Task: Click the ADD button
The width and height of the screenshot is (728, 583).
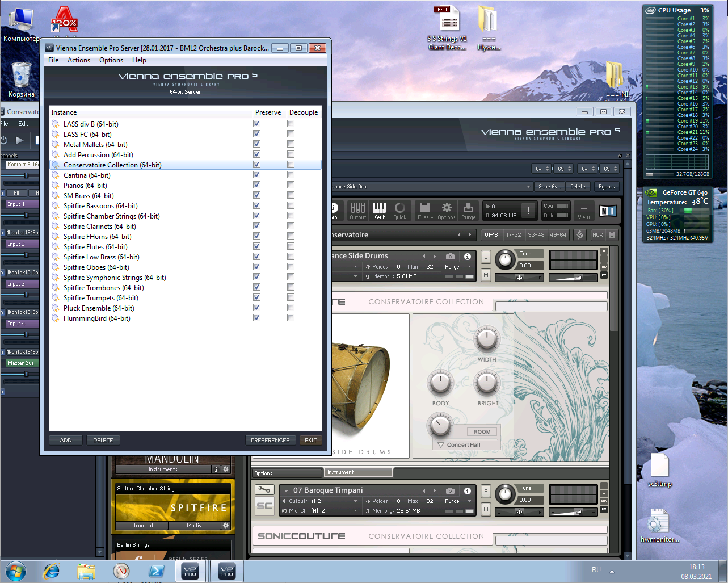Action: (x=66, y=440)
